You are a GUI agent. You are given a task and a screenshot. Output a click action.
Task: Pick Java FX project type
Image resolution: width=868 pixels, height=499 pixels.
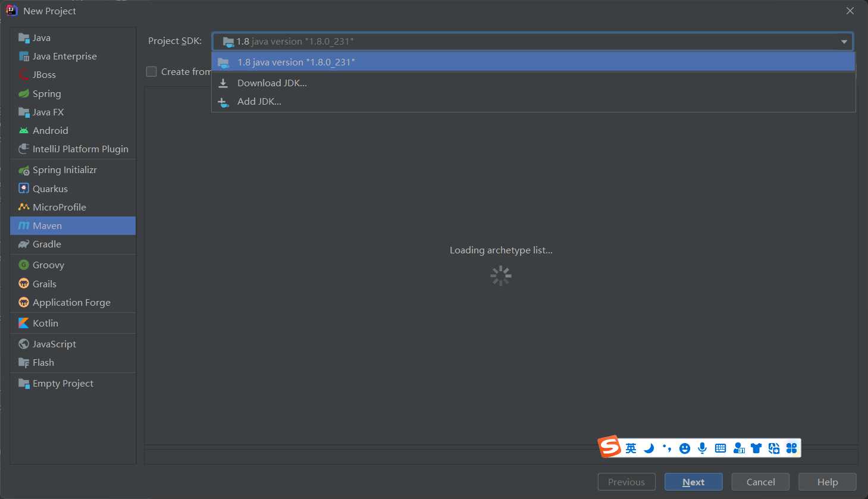point(73,112)
